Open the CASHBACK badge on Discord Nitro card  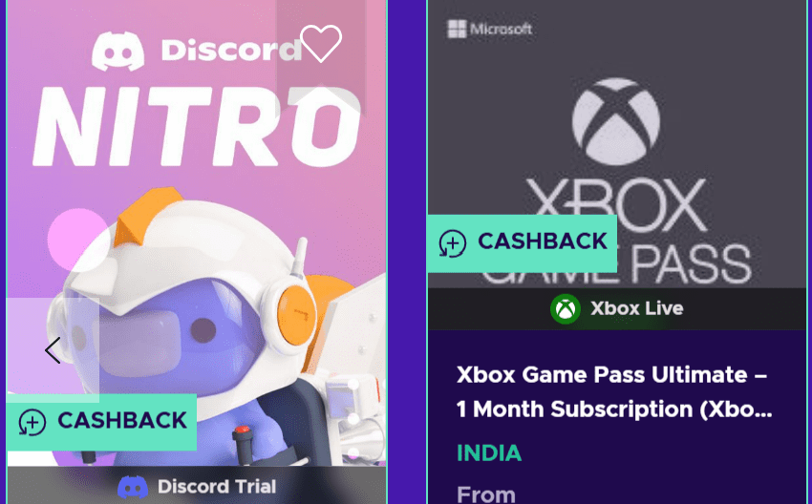[101, 422]
